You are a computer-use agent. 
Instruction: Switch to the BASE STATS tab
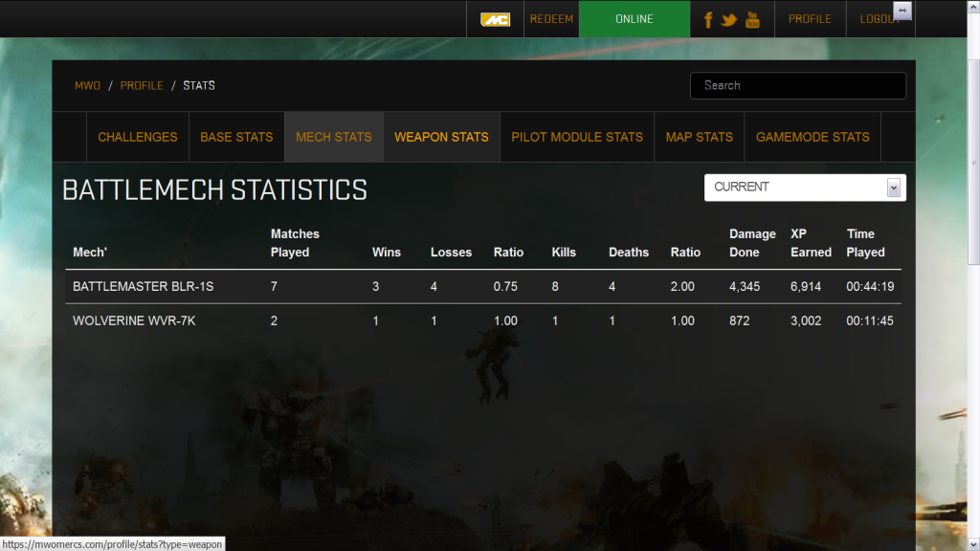pyautogui.click(x=236, y=137)
